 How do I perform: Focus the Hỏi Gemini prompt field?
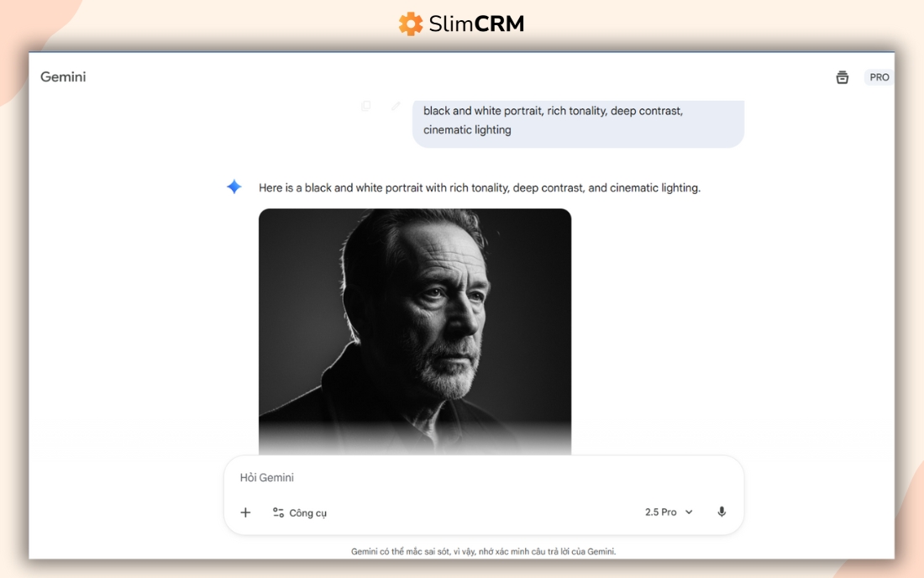tap(483, 477)
